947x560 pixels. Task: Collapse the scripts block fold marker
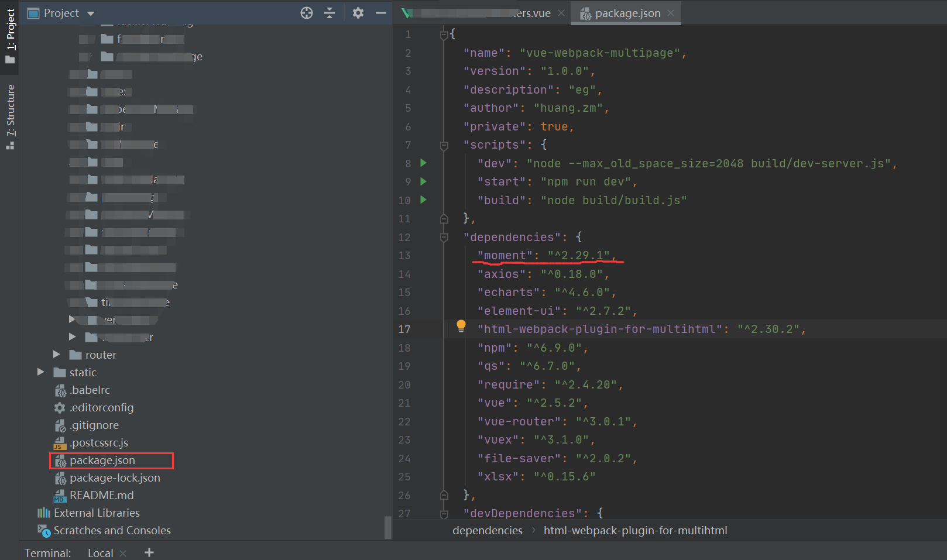444,145
